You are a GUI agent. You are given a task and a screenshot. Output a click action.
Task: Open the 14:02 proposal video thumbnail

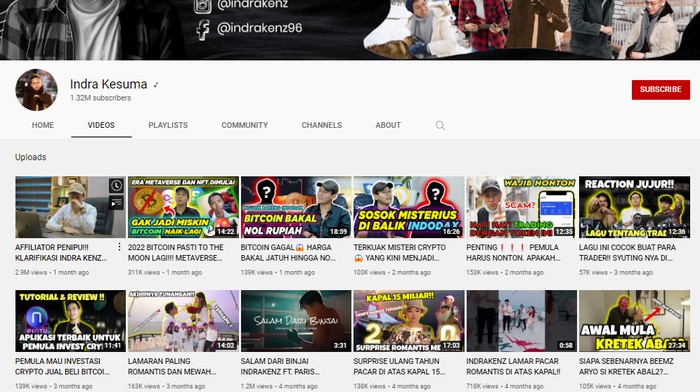pos(183,321)
